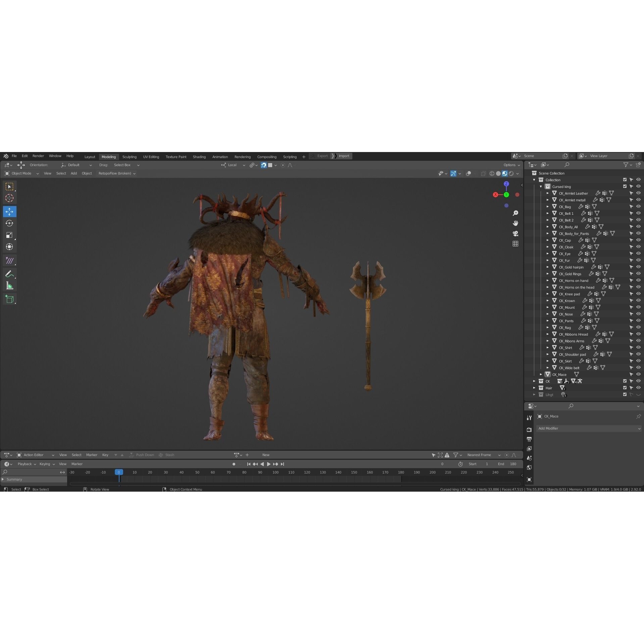Image resolution: width=644 pixels, height=644 pixels.
Task: Select the Move tool in the toolbar
Action: click(x=9, y=211)
